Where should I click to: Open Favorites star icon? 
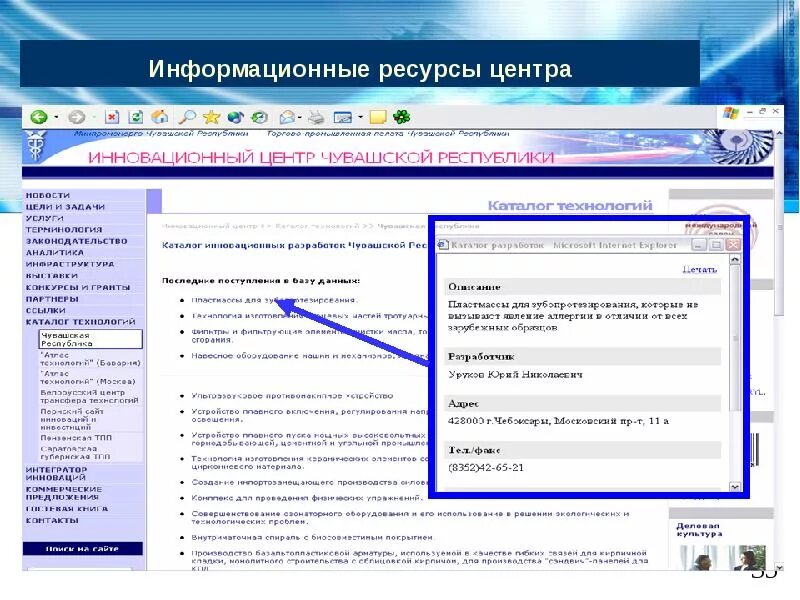tap(211, 117)
